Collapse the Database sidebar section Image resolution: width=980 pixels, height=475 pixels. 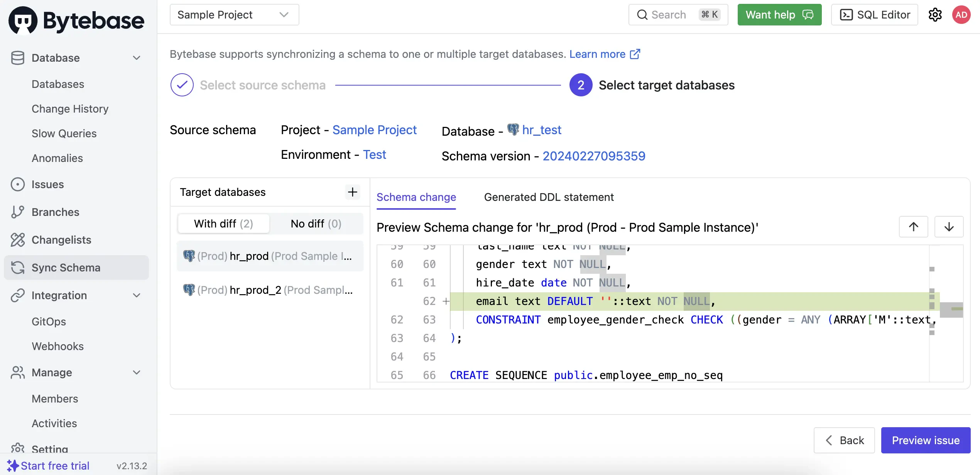(136, 57)
